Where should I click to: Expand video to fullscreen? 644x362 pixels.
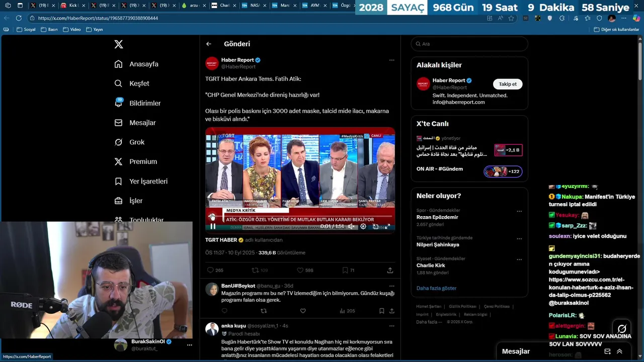pos(387,227)
